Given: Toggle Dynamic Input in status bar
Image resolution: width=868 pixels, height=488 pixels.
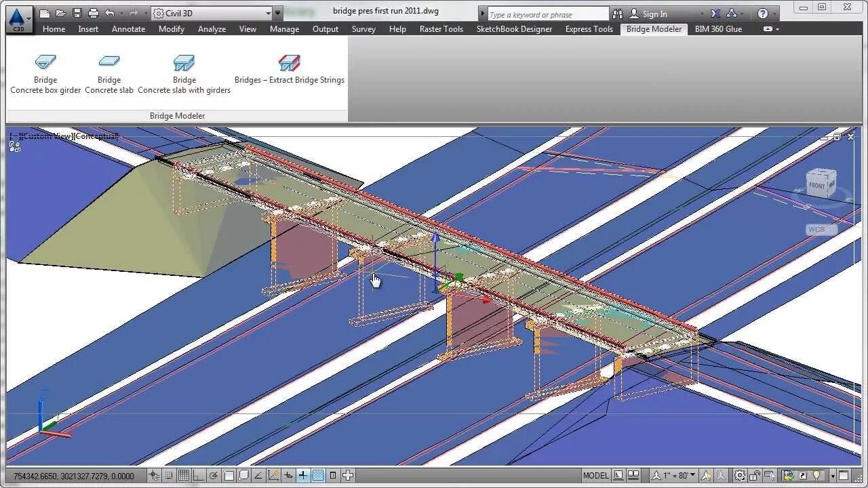Looking at the screenshot, I should (288, 476).
